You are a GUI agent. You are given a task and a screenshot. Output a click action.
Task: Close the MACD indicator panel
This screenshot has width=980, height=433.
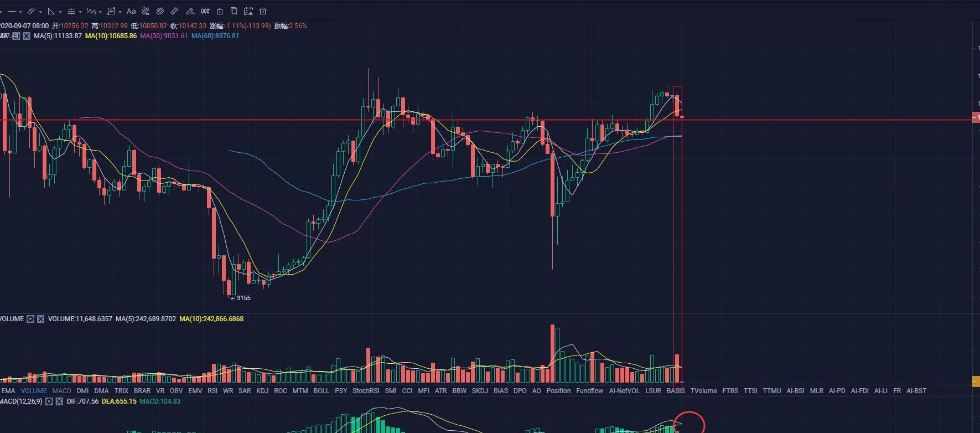[x=59, y=401]
